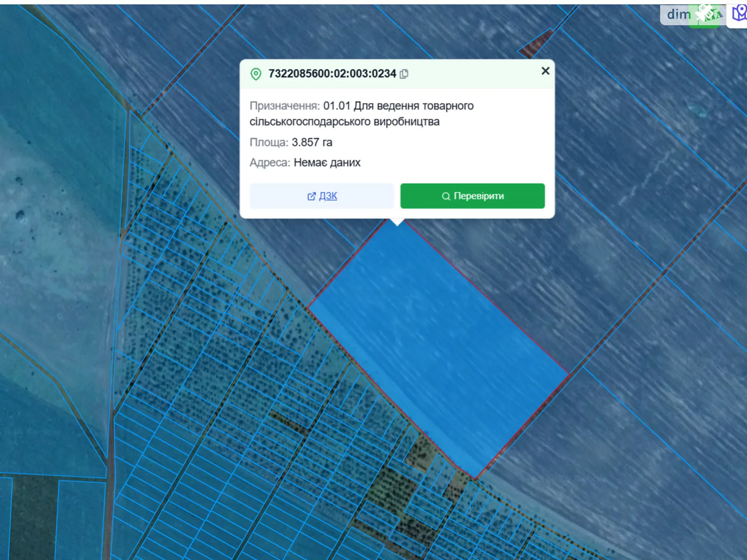Image resolution: width=747 pixels, height=560 pixels.
Task: Click external link icon beside ДЗК
Action: 311,196
